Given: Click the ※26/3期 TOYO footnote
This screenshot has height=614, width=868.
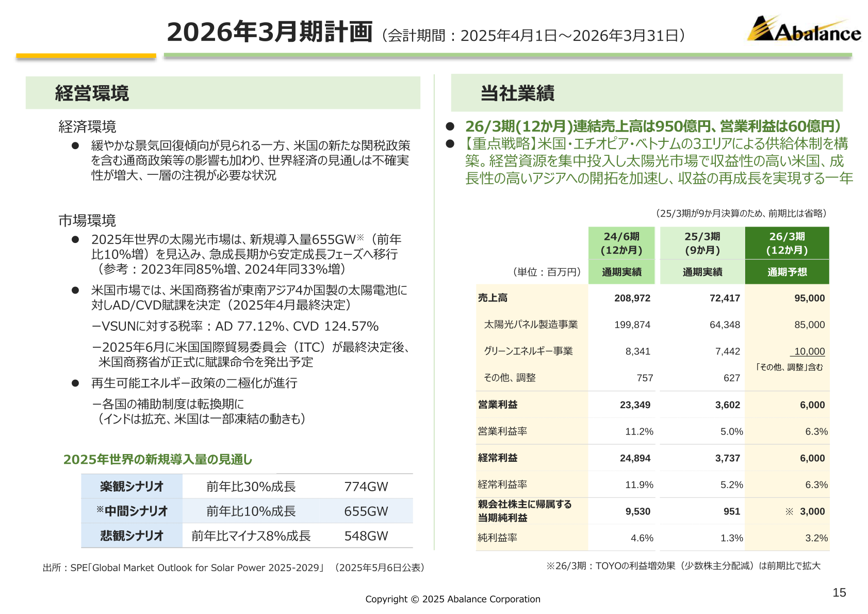Looking at the screenshot, I should coord(683,566).
